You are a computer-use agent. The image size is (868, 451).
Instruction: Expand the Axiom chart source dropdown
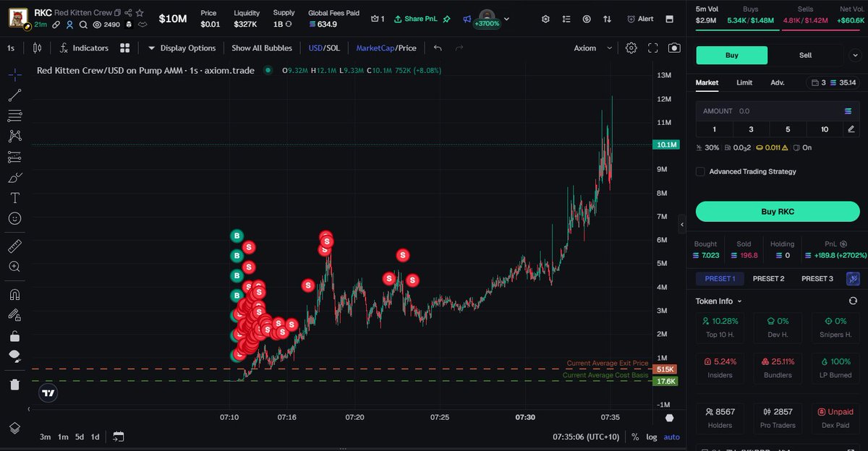pos(592,48)
